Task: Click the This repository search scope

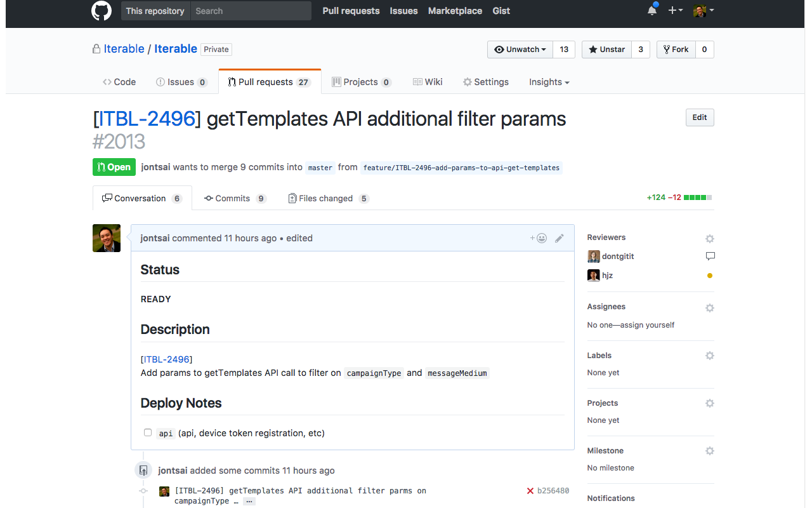Action: click(x=155, y=11)
